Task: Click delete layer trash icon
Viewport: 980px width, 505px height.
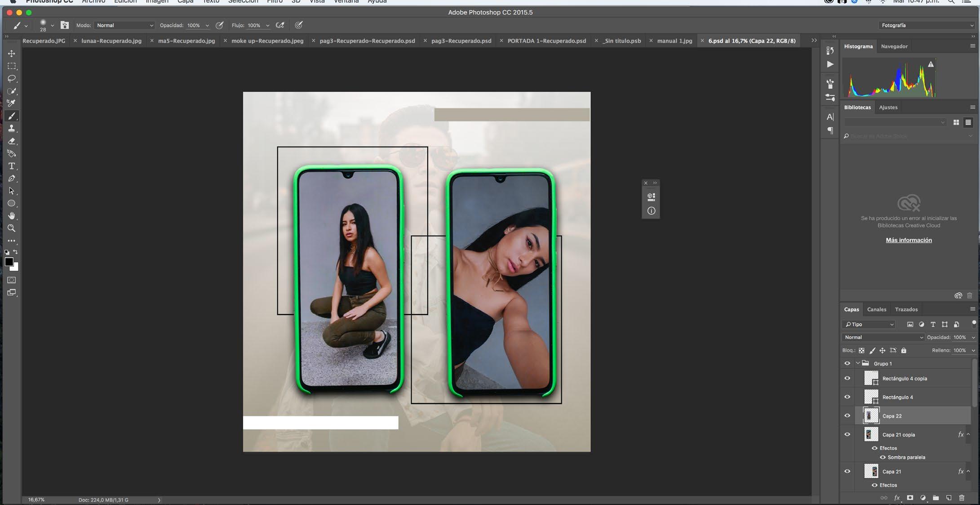Action: click(x=962, y=498)
